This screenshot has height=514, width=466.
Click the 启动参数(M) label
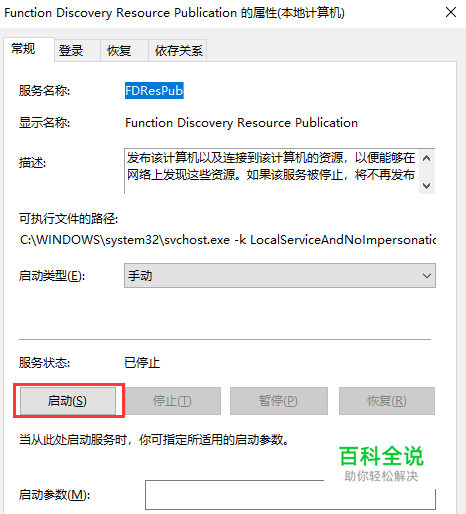[54, 495]
